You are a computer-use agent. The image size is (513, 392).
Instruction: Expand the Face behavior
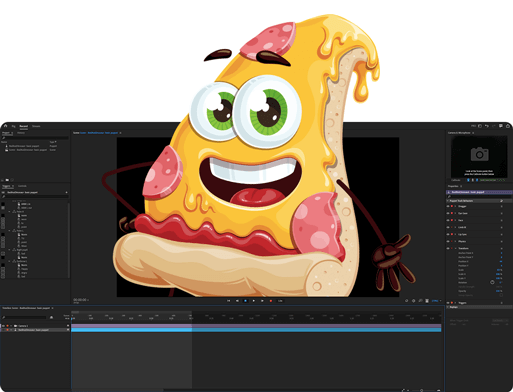(x=456, y=220)
